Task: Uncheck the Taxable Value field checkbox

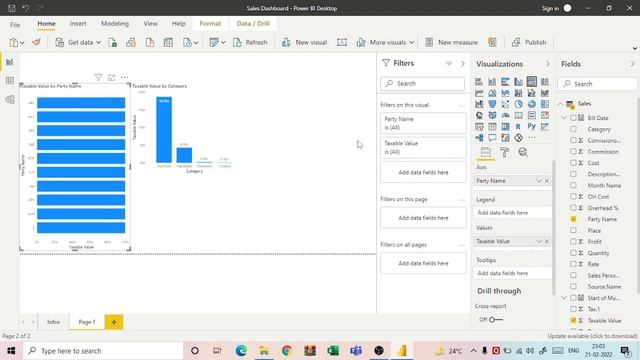Action: pos(573,320)
